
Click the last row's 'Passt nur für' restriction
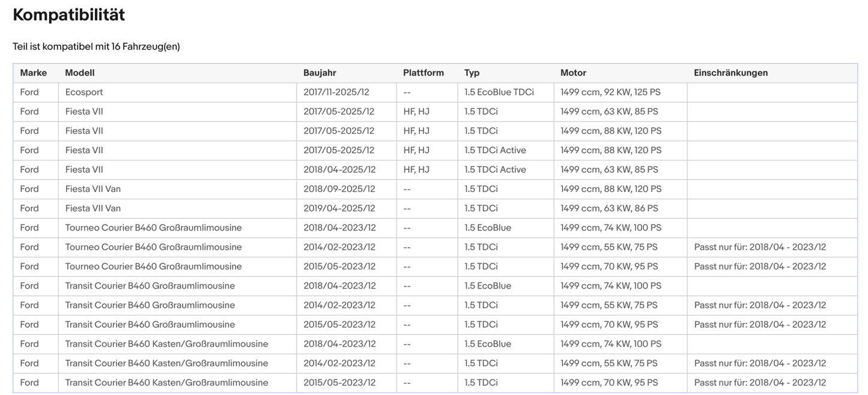coord(760,383)
